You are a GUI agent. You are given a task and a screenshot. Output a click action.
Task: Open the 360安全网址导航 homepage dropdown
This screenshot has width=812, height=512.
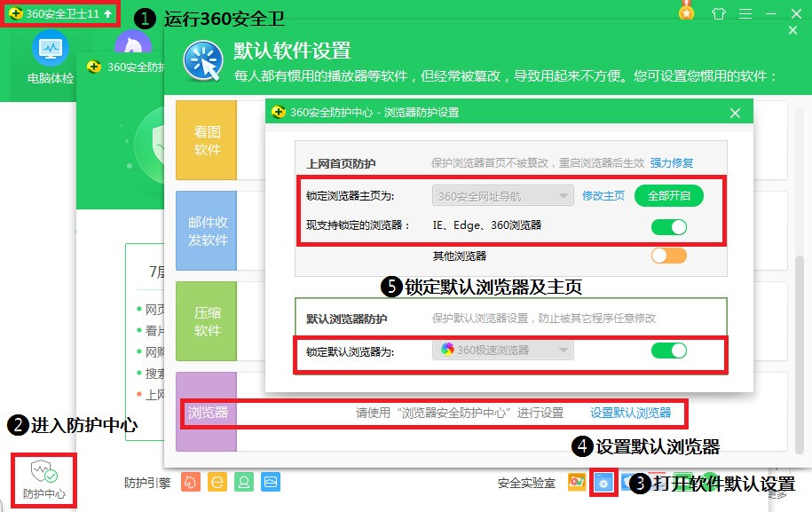(503, 196)
